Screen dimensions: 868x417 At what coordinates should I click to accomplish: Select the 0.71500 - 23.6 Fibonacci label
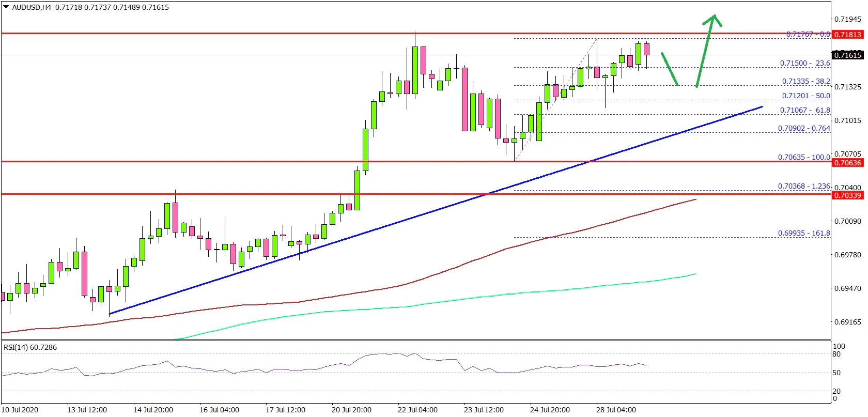(x=804, y=63)
